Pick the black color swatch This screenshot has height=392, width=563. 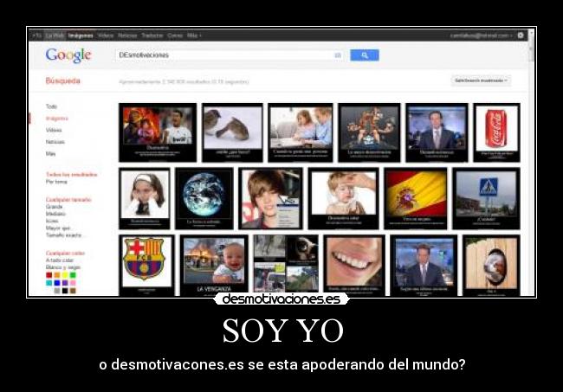(x=65, y=291)
